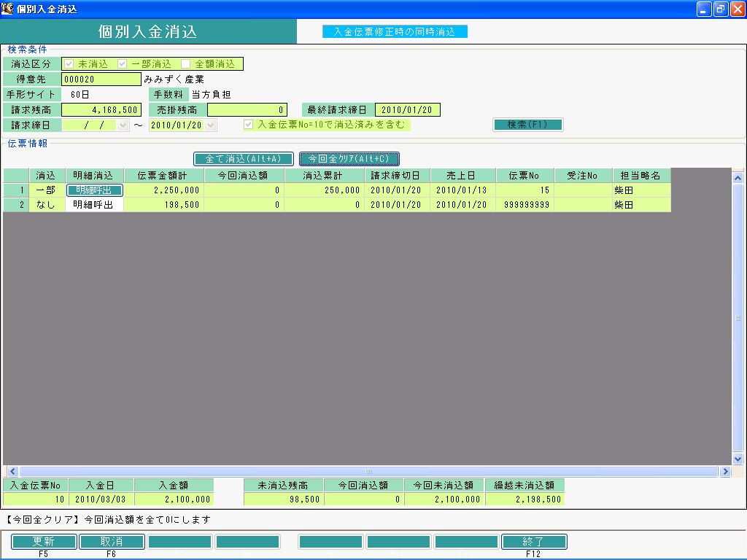The height and width of the screenshot is (560, 747).
Task: Click the 取消 F6 button
Action: [x=112, y=542]
